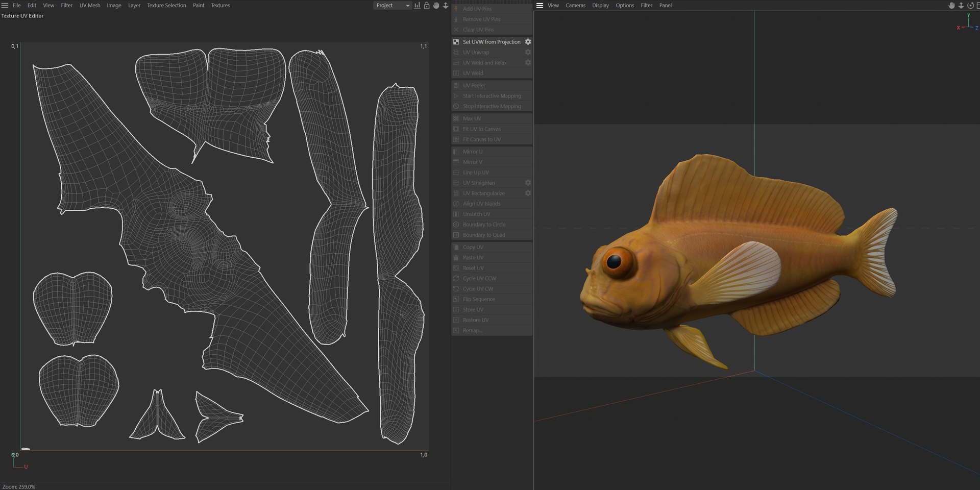Open the Cameras menu in 3D viewport

[575, 6]
